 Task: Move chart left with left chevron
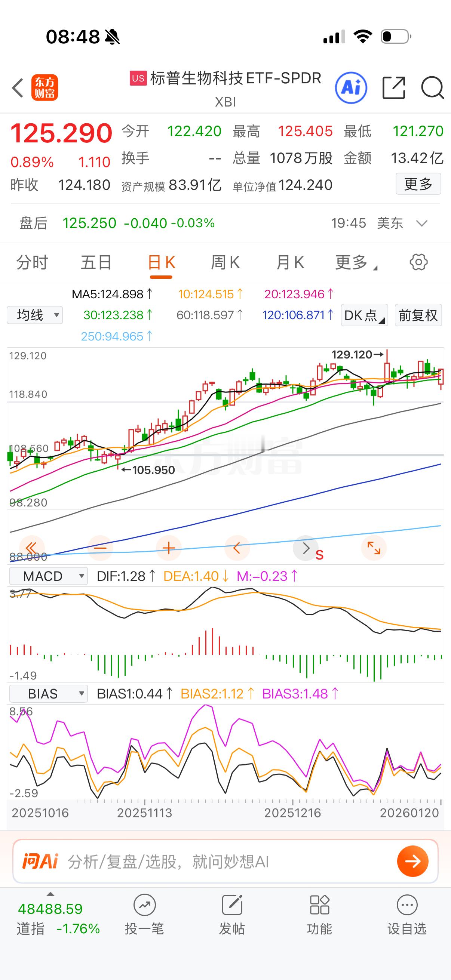coord(237,548)
